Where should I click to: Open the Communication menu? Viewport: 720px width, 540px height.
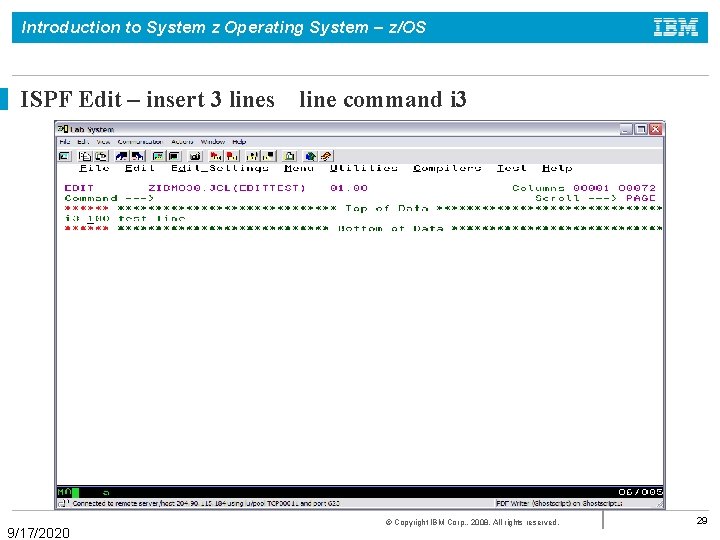140,142
